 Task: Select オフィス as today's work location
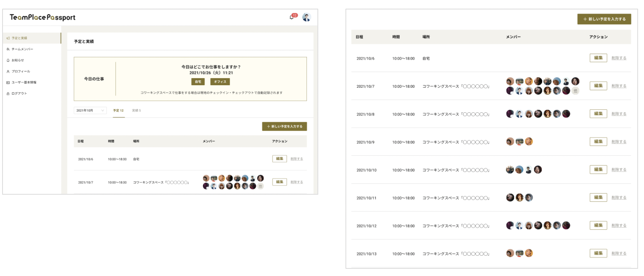[x=220, y=82]
